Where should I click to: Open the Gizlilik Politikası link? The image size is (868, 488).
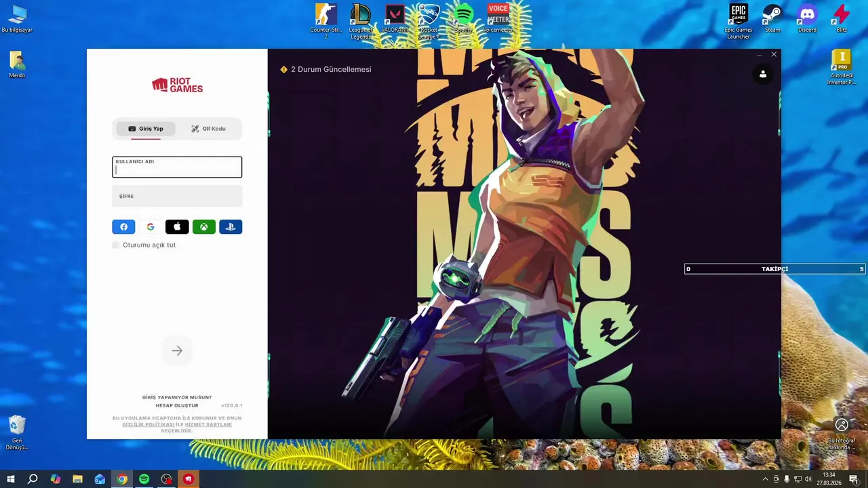click(x=149, y=424)
